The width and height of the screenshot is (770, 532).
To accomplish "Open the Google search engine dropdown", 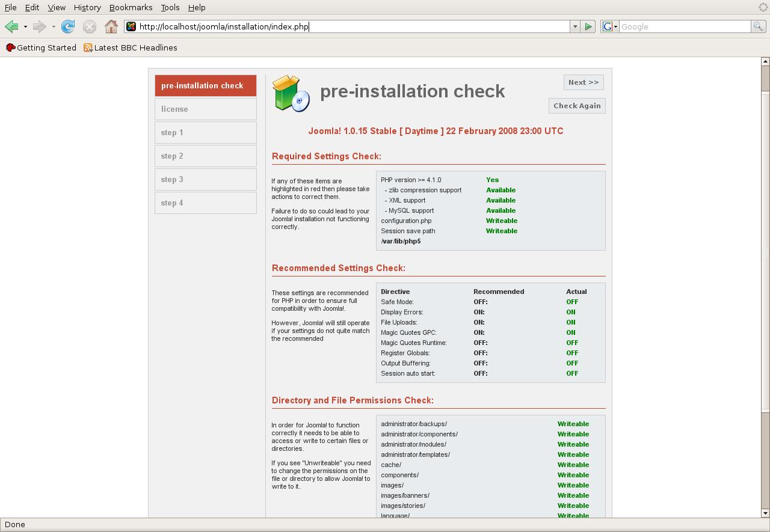I will 610,26.
